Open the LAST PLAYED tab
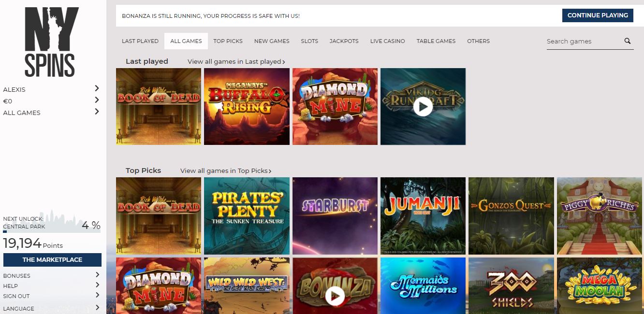Image resolution: width=644 pixels, height=314 pixels. tap(140, 41)
